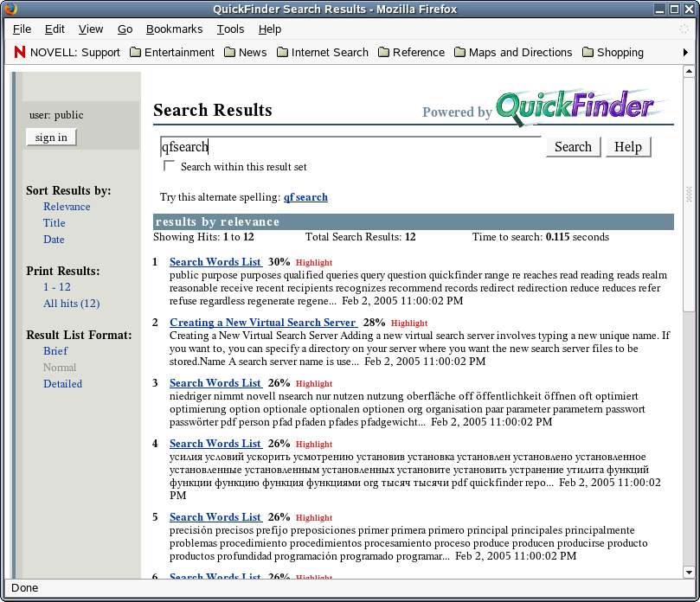
Task: Open the Reference bookmarks folder
Action: click(x=411, y=52)
